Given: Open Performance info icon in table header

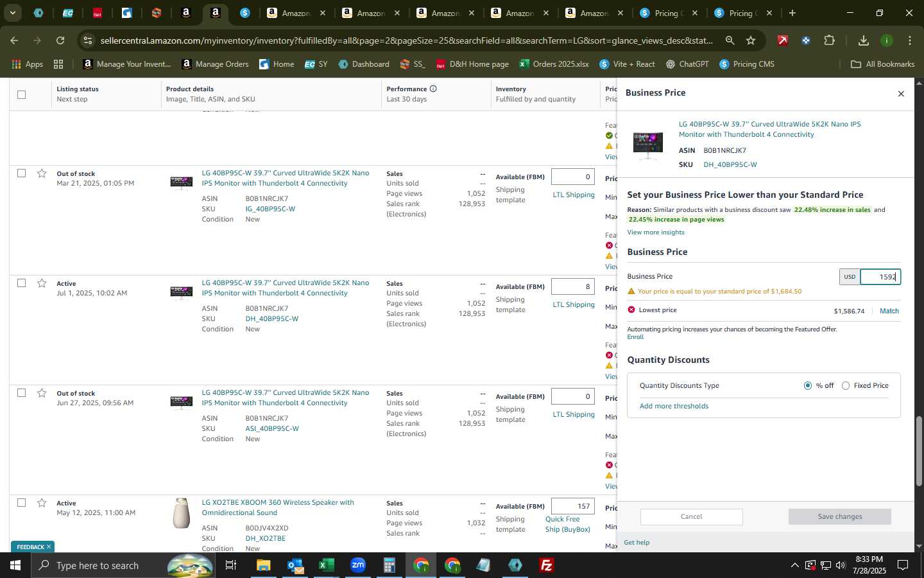Looking at the screenshot, I should point(433,89).
